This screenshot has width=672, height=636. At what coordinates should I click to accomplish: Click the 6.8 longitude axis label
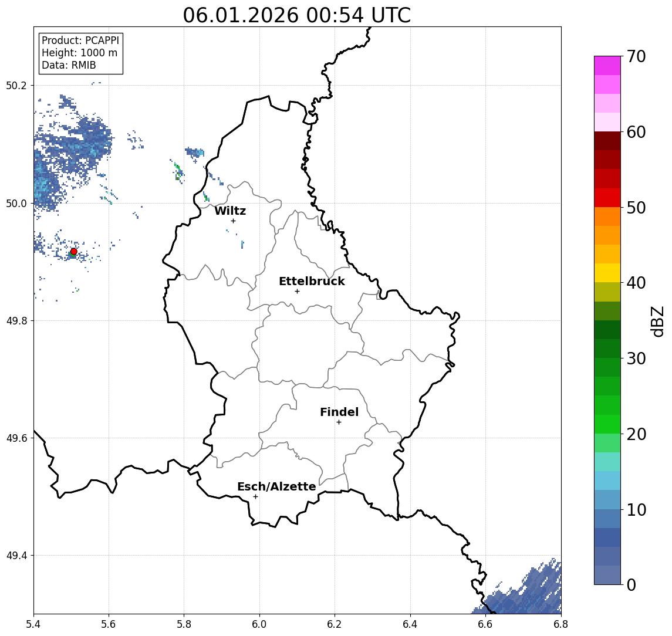click(560, 624)
